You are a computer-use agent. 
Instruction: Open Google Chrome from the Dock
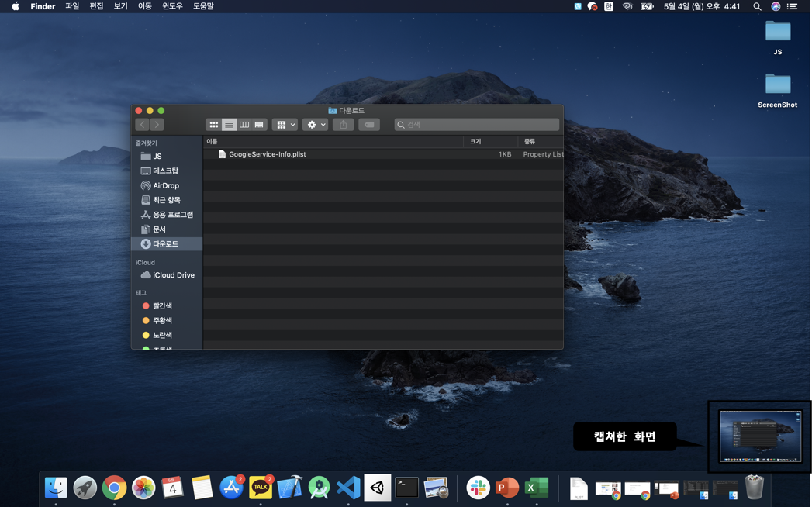pos(115,488)
